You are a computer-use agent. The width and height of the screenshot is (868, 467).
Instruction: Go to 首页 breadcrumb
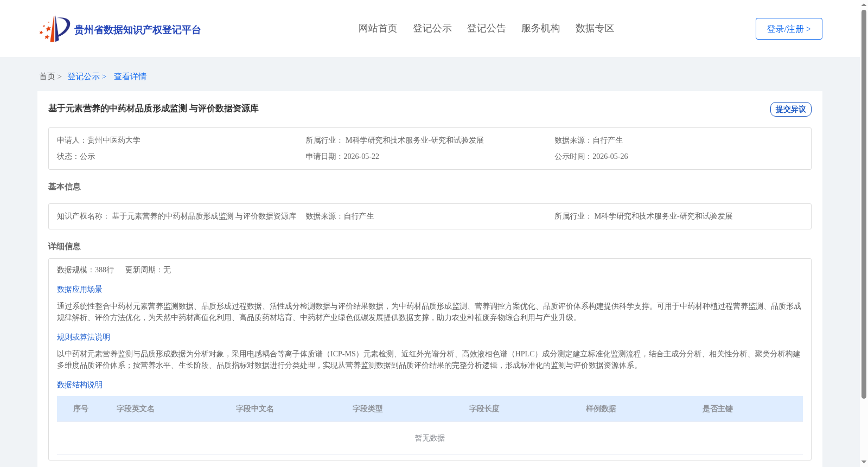click(47, 76)
